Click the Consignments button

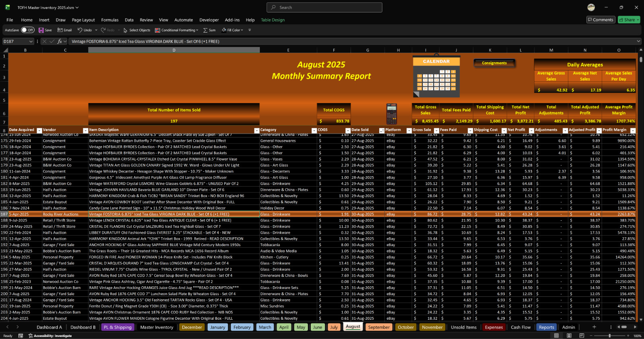pyautogui.click(x=494, y=63)
